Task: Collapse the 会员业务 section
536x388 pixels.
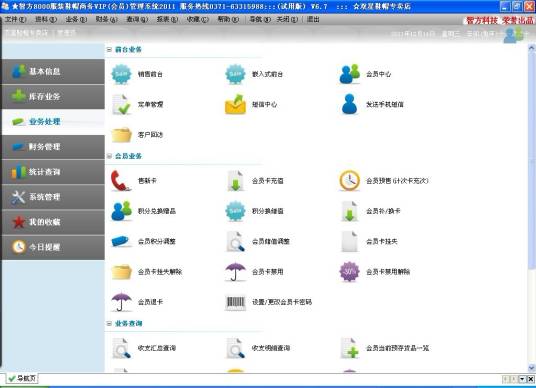Action: [109, 156]
